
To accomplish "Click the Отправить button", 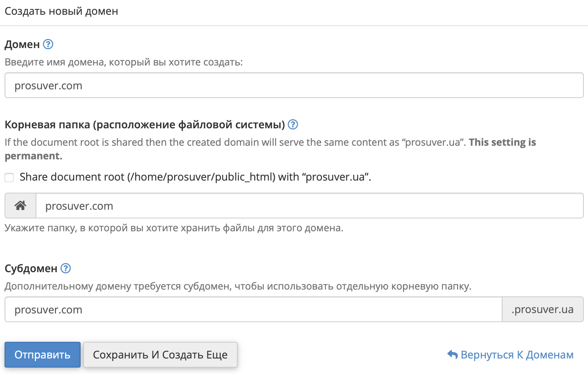I will coord(42,354).
